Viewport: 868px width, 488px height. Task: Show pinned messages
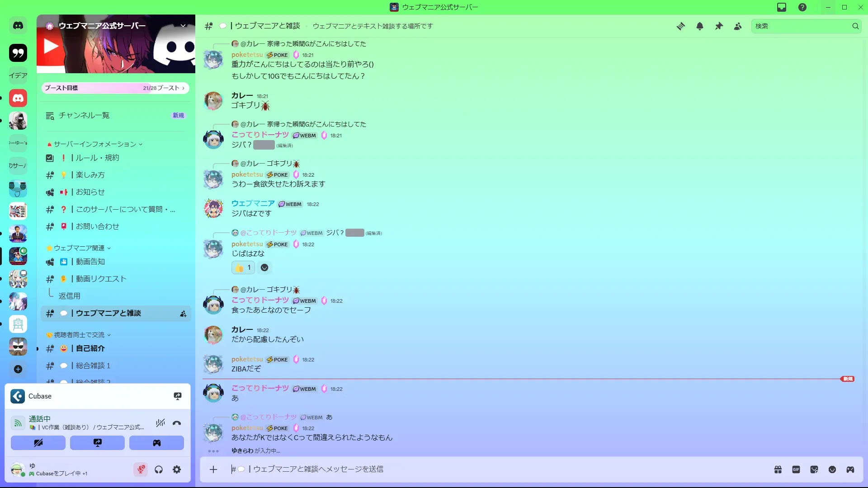[x=719, y=26]
